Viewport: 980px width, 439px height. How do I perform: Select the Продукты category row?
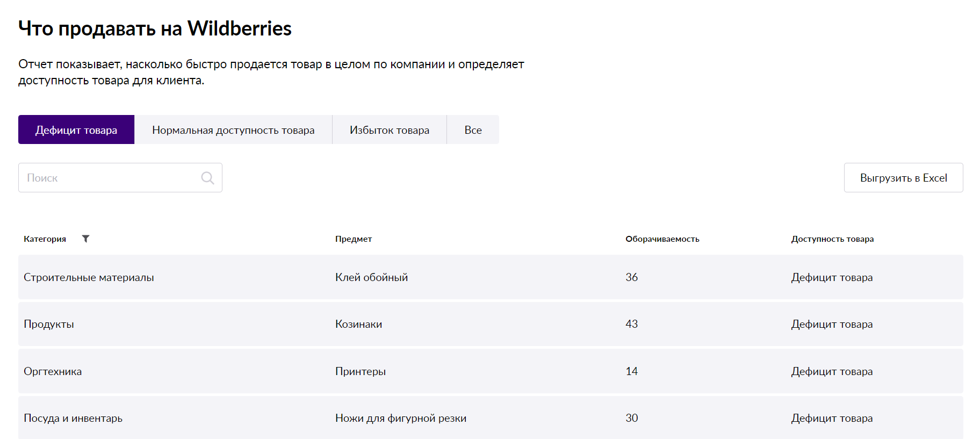click(49, 324)
